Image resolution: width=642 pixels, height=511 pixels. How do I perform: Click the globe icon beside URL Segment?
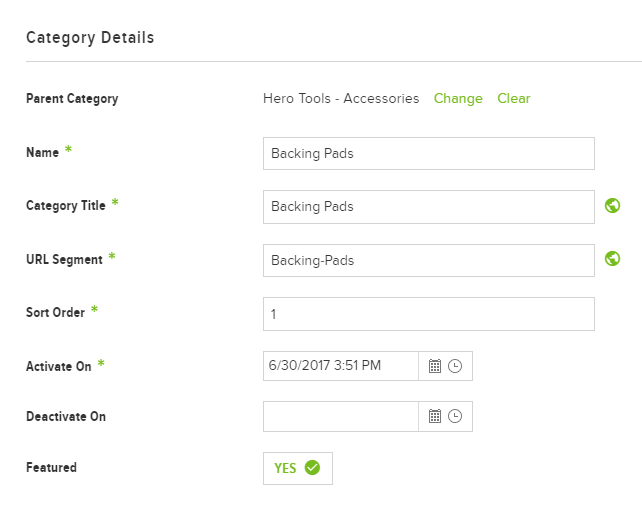pos(612,259)
